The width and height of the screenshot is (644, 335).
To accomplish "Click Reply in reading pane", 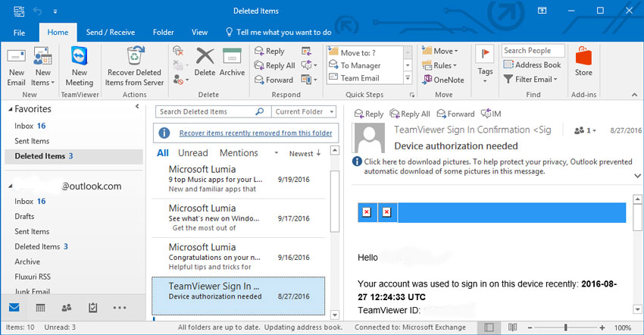I will tap(369, 114).
